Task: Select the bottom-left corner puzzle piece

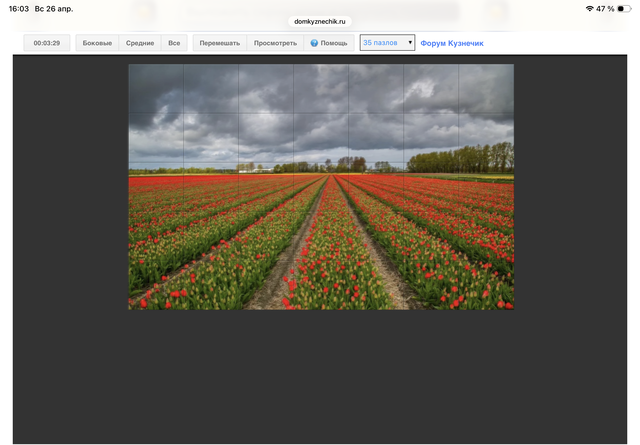Action: pos(155,284)
